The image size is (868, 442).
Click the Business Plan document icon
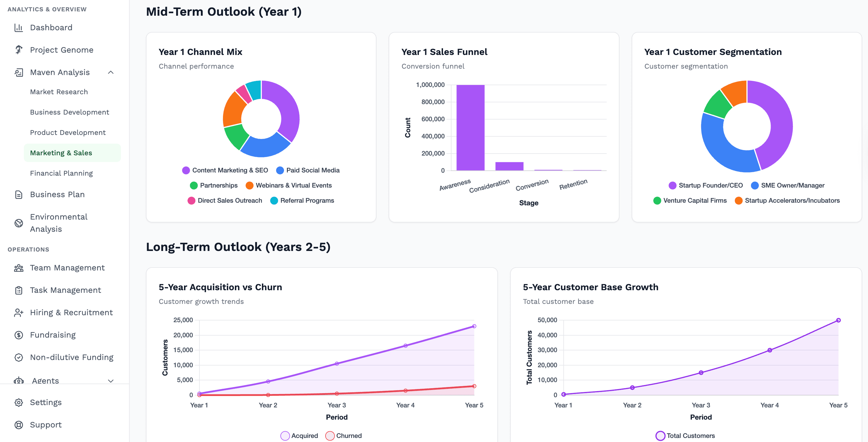coord(19,195)
